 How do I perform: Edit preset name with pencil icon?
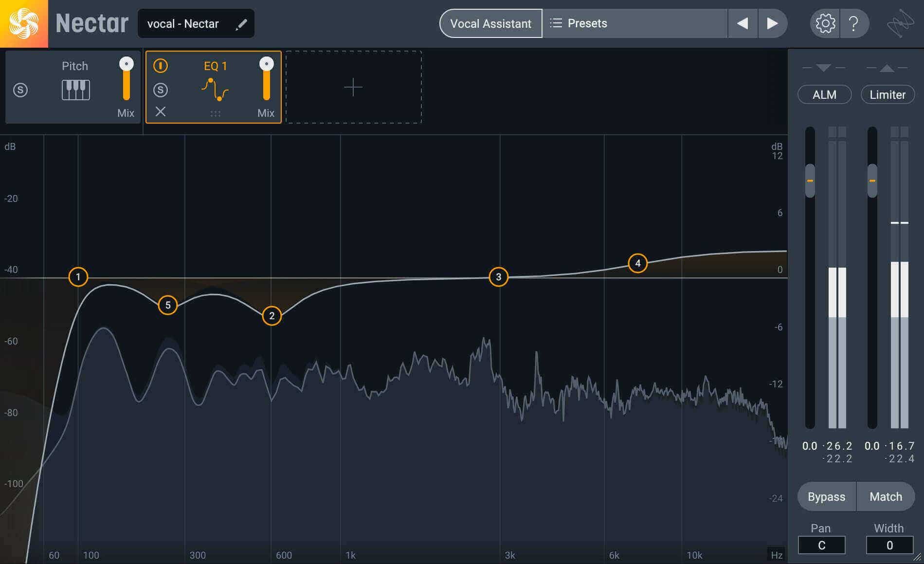(x=241, y=24)
